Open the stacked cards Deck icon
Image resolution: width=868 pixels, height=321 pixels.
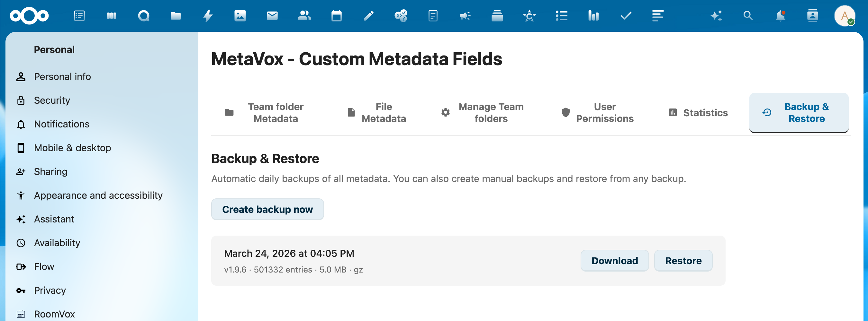(497, 16)
